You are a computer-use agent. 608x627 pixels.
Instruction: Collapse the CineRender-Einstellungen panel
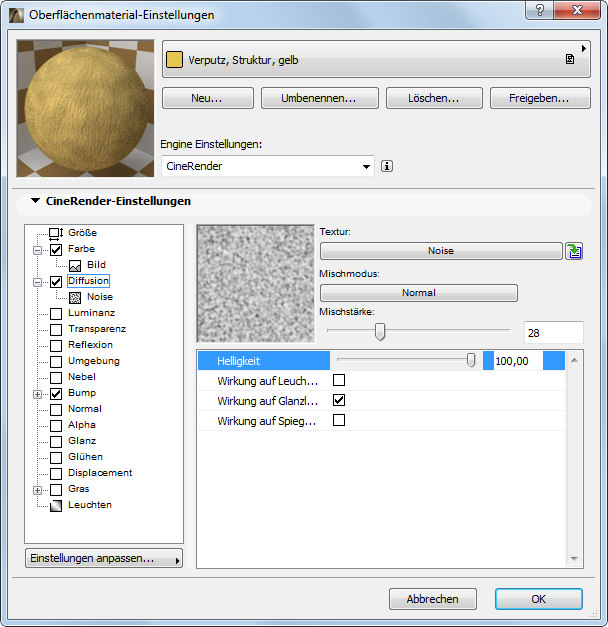36,201
